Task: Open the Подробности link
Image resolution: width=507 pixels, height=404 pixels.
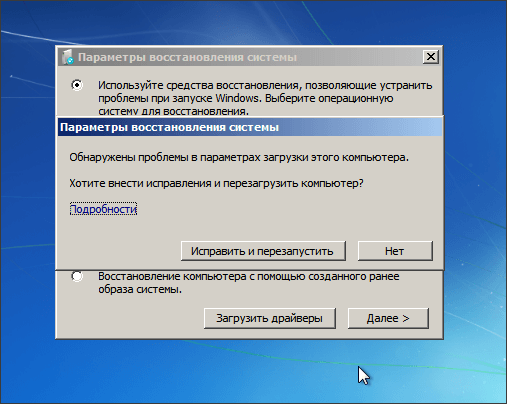Action: 103,209
